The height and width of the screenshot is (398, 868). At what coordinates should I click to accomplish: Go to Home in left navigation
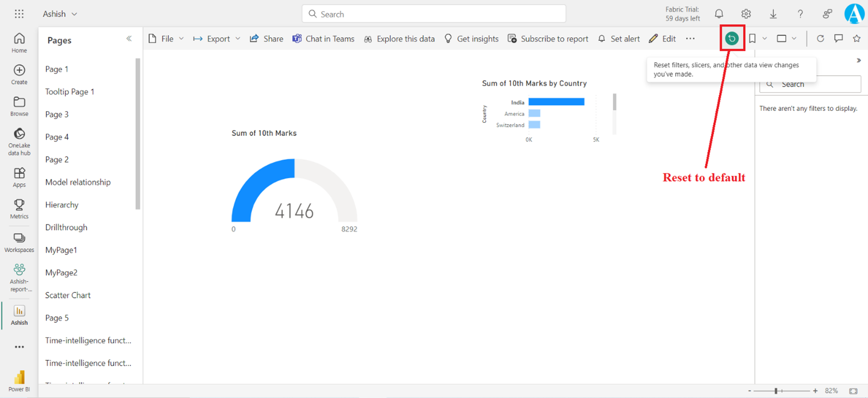19,42
